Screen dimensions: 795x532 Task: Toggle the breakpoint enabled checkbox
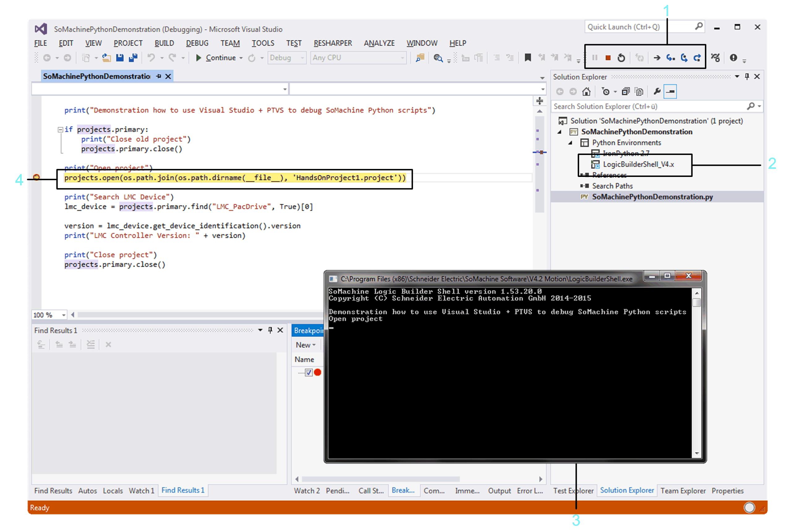[309, 372]
